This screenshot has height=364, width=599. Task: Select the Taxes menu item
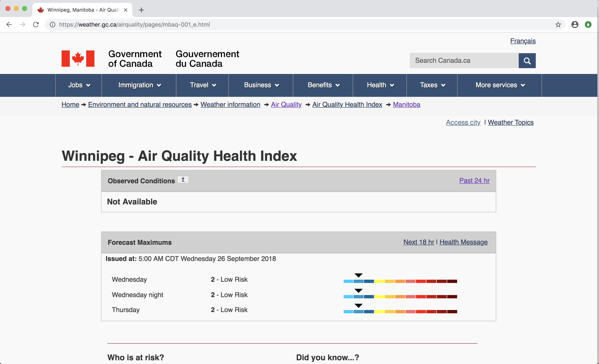click(x=432, y=85)
